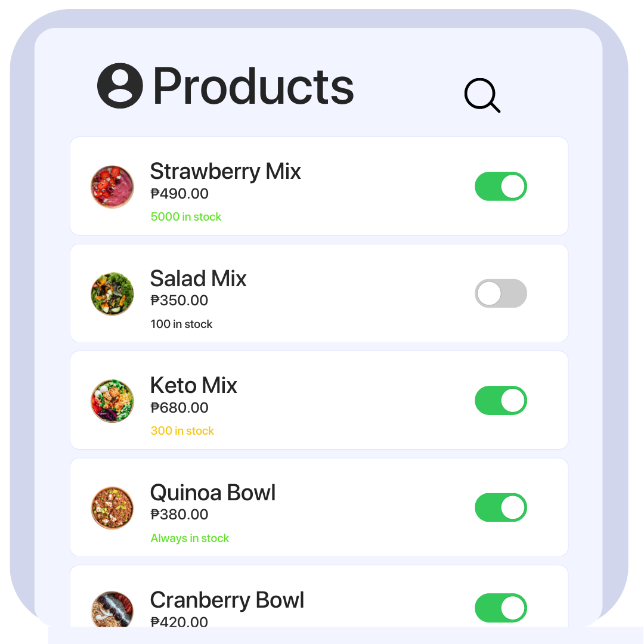Image resolution: width=644 pixels, height=644 pixels.
Task: Open the Quinoa Bowl image
Action: (x=112, y=508)
